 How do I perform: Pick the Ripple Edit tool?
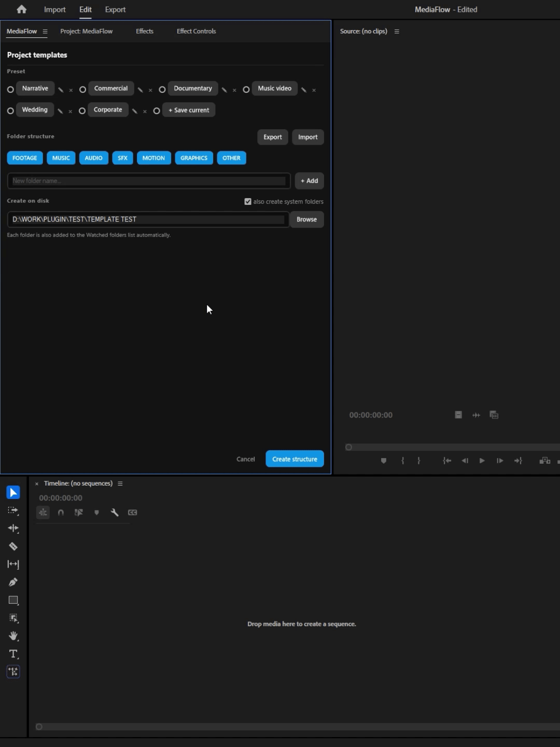[x=13, y=528]
